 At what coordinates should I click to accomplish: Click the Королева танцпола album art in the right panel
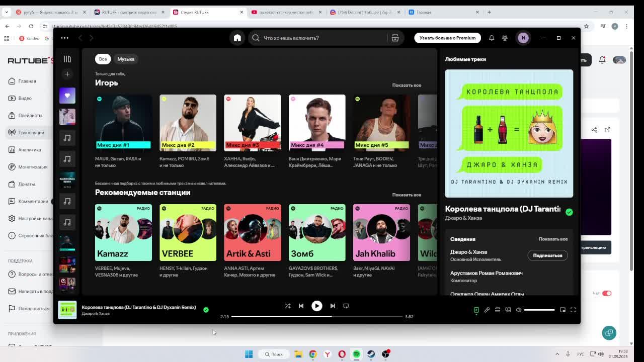tap(509, 133)
